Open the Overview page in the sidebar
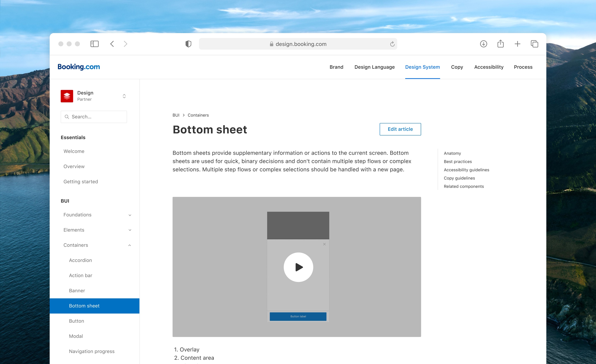 pyautogui.click(x=74, y=166)
